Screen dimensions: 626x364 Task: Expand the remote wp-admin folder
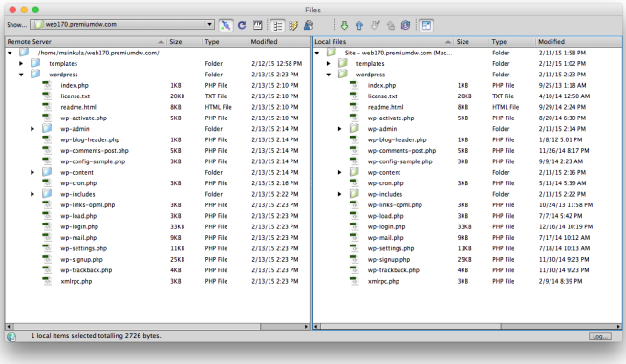tap(32, 129)
